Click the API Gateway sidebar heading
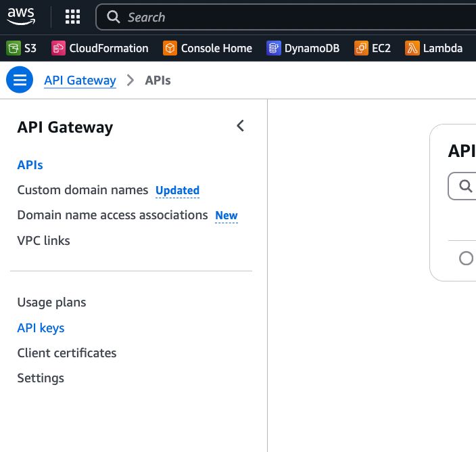 pos(66,127)
